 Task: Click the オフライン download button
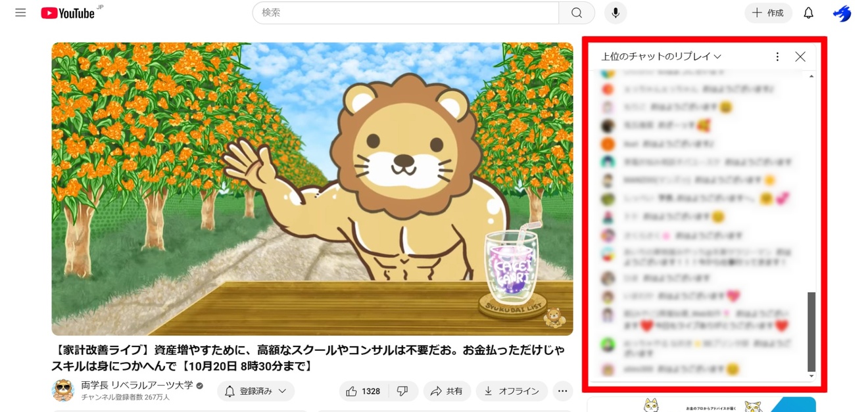[512, 391]
